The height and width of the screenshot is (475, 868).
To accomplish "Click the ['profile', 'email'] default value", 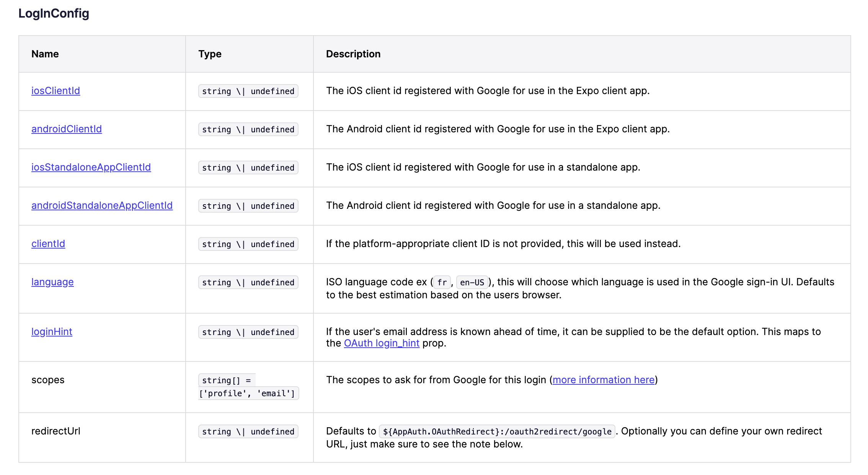I will click(x=248, y=393).
